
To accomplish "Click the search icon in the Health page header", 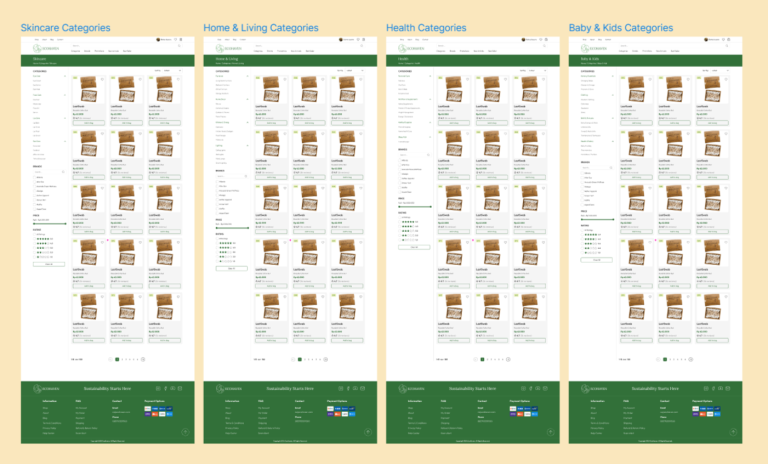I will click(x=544, y=46).
